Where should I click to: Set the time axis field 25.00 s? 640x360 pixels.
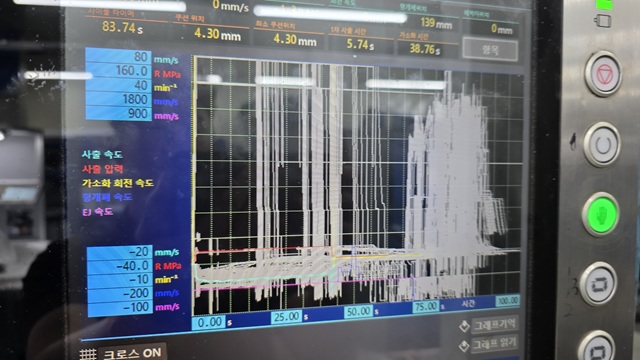(286, 317)
